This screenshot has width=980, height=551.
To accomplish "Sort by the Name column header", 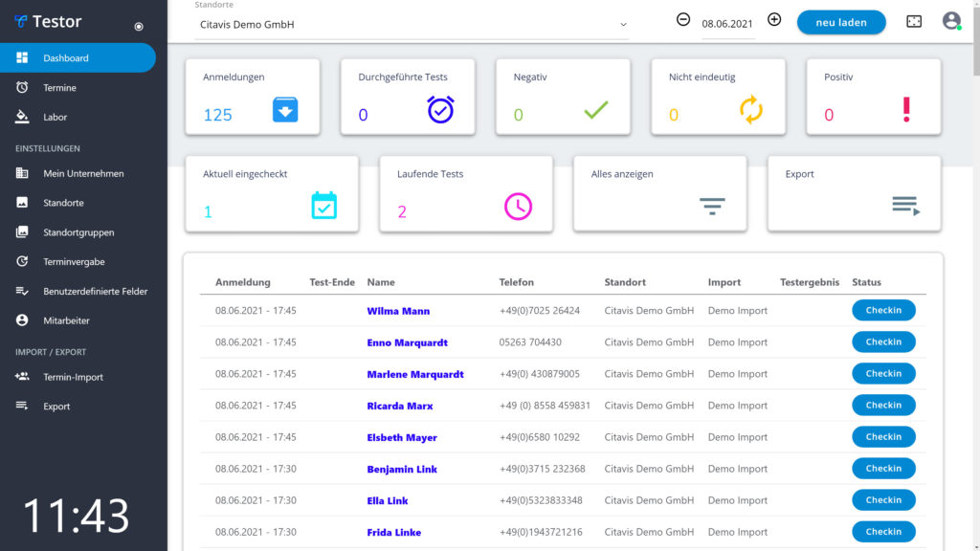I will click(381, 282).
